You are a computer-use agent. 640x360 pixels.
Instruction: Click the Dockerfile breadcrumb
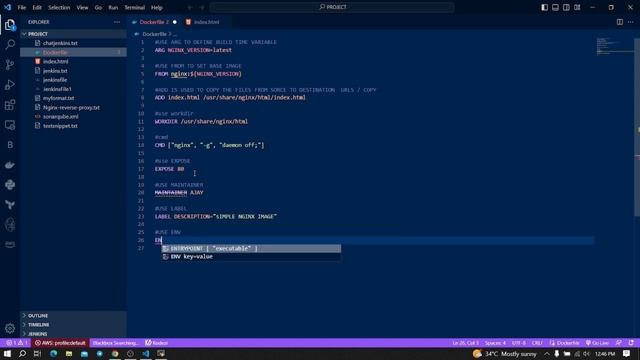pyautogui.click(x=154, y=34)
